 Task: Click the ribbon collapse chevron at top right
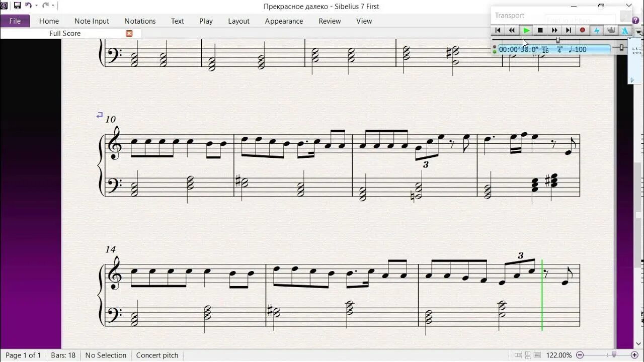628,6
